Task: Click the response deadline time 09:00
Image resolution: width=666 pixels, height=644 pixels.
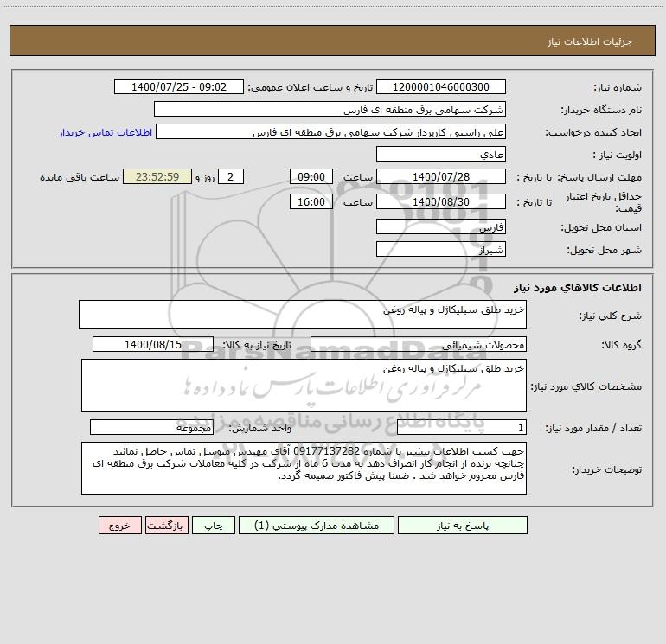Action: [x=311, y=176]
